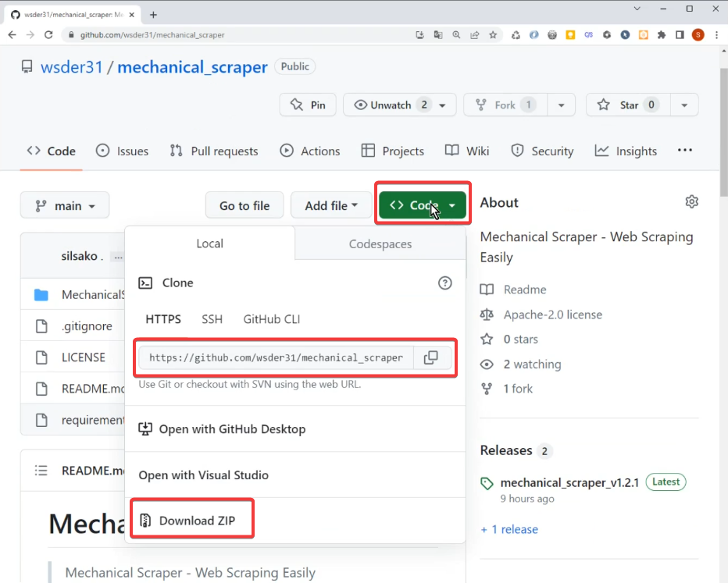Open the Unwatch notifications dropdown
Viewport: 728px width, 583px height.
click(x=400, y=105)
